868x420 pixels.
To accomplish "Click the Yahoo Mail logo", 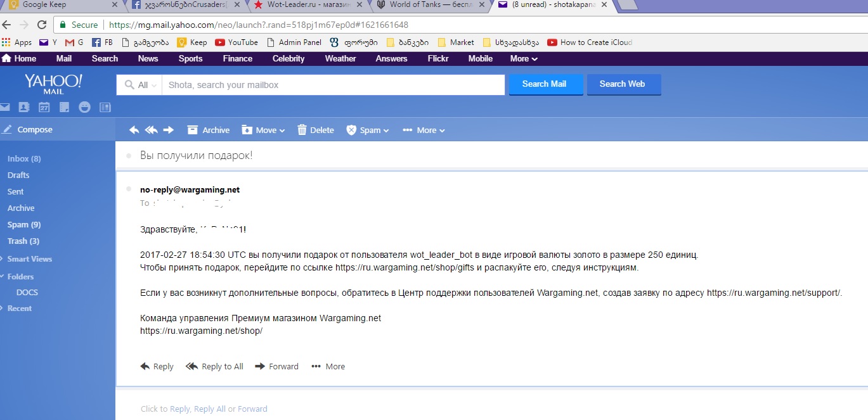I will click(x=53, y=84).
